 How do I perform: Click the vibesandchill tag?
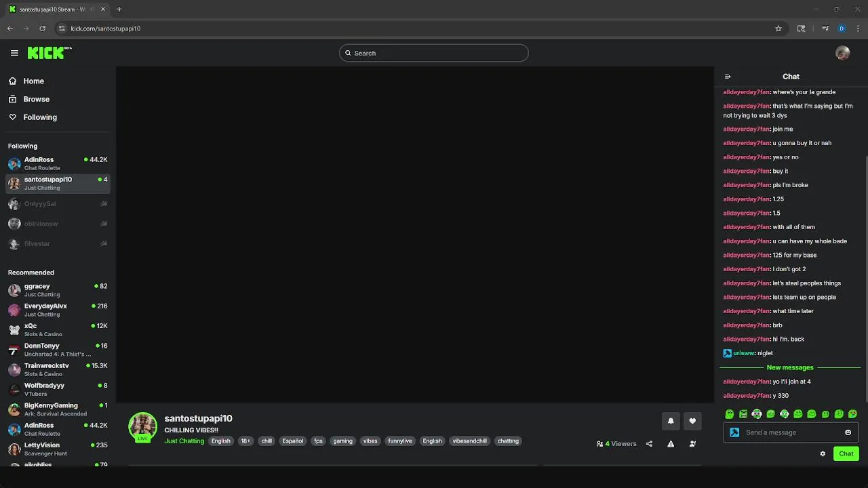click(470, 441)
